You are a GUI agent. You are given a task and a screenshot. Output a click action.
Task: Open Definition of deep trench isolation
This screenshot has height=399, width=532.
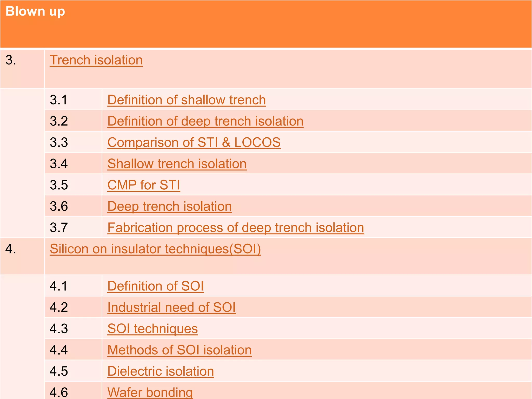[205, 121]
